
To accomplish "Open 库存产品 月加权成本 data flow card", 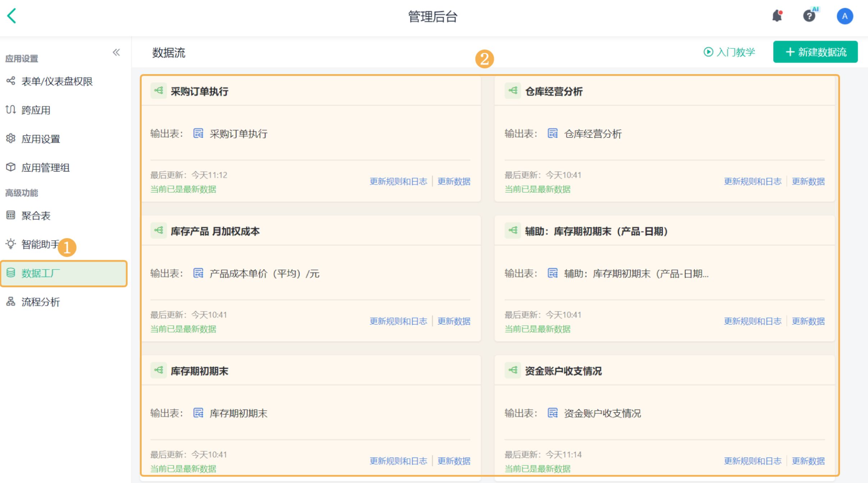I will (215, 231).
